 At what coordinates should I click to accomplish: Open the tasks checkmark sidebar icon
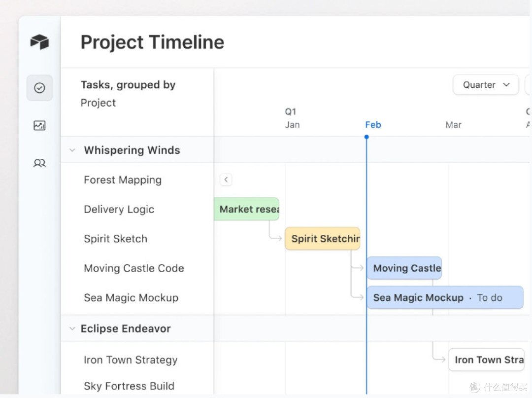coord(40,88)
